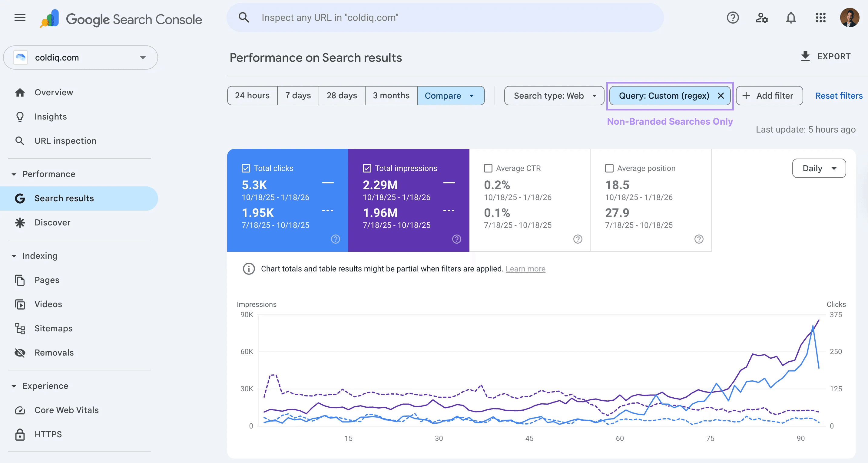The width and height of the screenshot is (868, 463).
Task: Uncheck the Total clicks checkbox
Action: click(x=246, y=168)
